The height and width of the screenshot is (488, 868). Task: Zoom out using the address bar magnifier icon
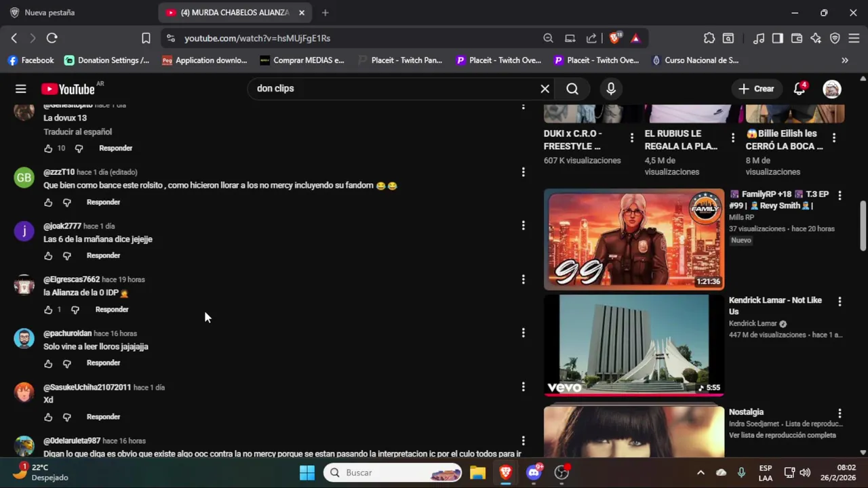pyautogui.click(x=548, y=38)
